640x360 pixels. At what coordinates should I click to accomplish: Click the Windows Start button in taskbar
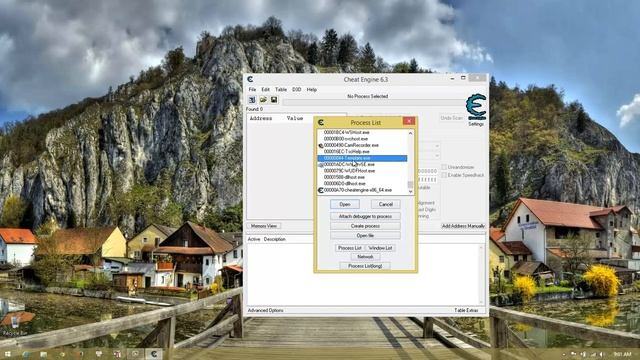tap(7, 354)
